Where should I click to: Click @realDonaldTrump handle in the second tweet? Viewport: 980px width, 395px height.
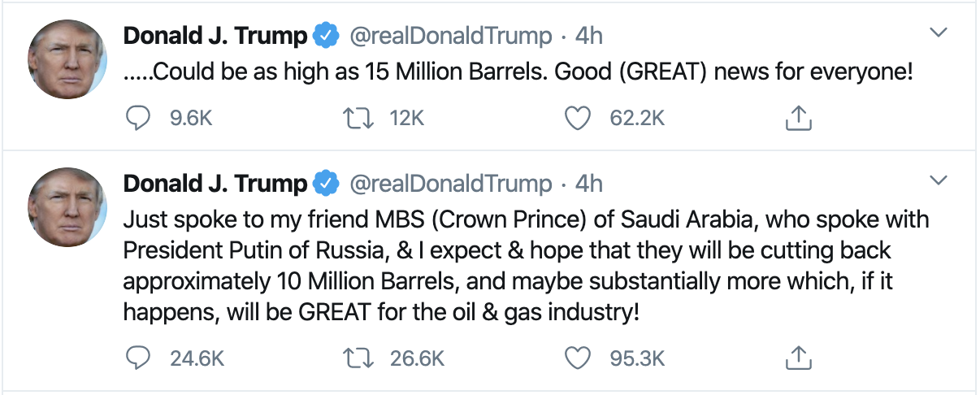[x=450, y=184]
